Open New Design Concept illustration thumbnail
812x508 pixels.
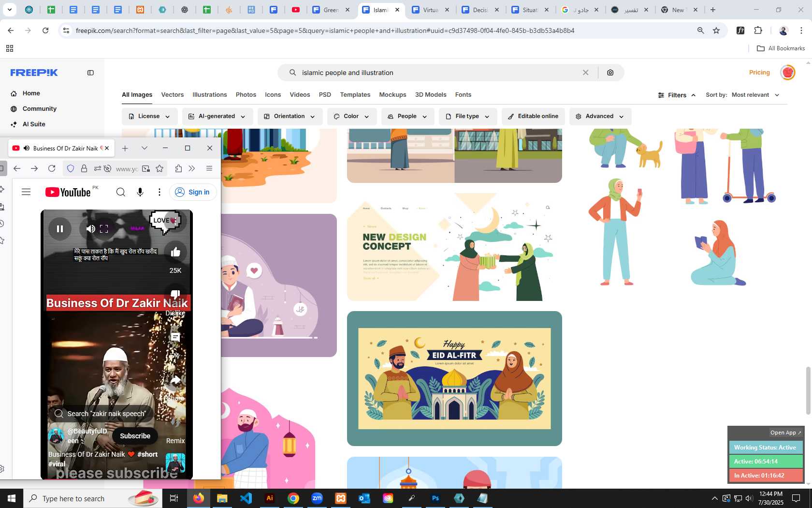click(x=454, y=247)
